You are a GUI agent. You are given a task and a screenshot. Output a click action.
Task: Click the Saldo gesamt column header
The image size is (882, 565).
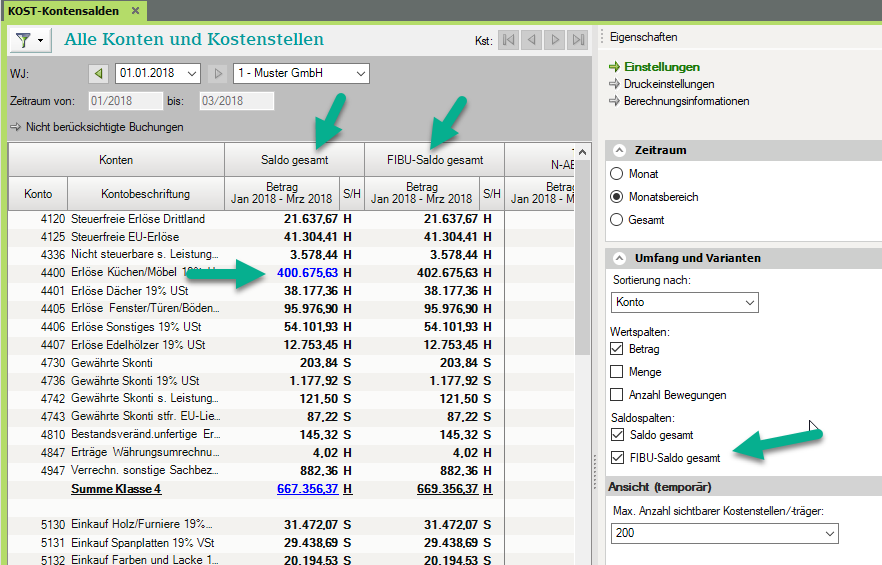[x=294, y=160]
